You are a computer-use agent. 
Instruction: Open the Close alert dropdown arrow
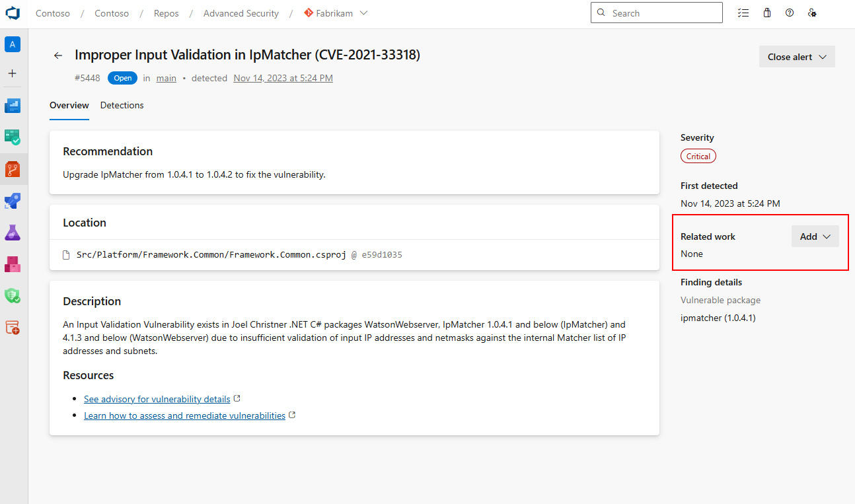[x=821, y=56]
